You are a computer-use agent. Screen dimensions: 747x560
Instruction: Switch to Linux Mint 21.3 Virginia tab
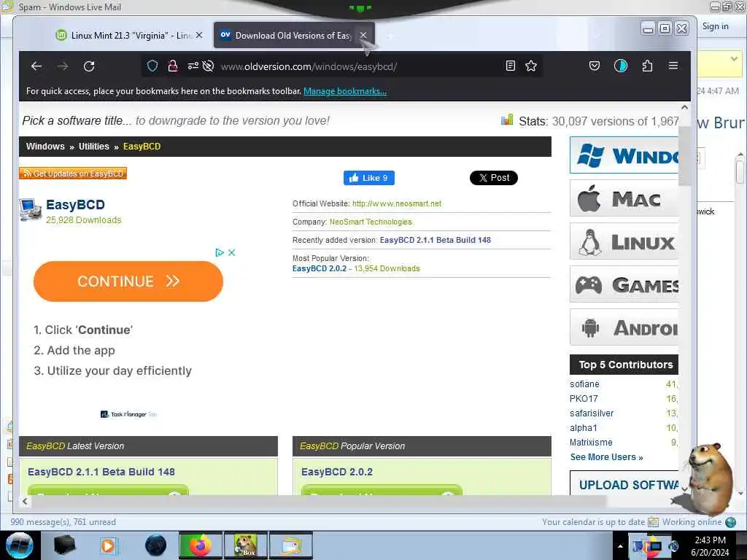(x=124, y=36)
